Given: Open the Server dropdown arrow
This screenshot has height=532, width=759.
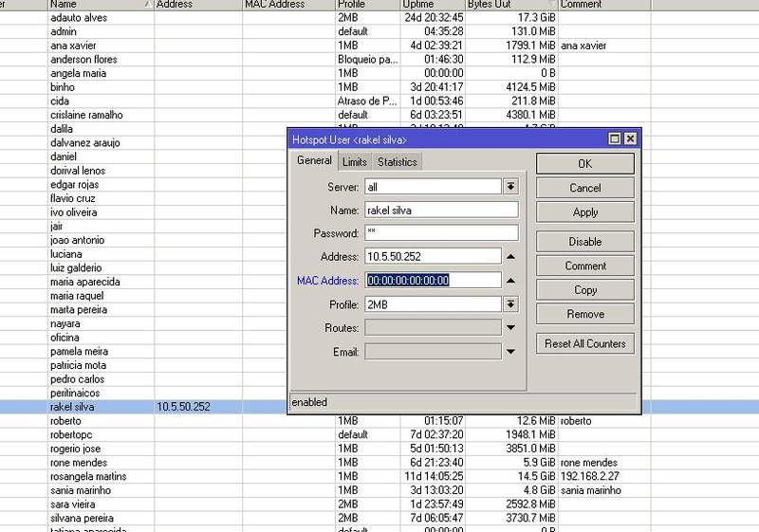Looking at the screenshot, I should click(x=510, y=186).
